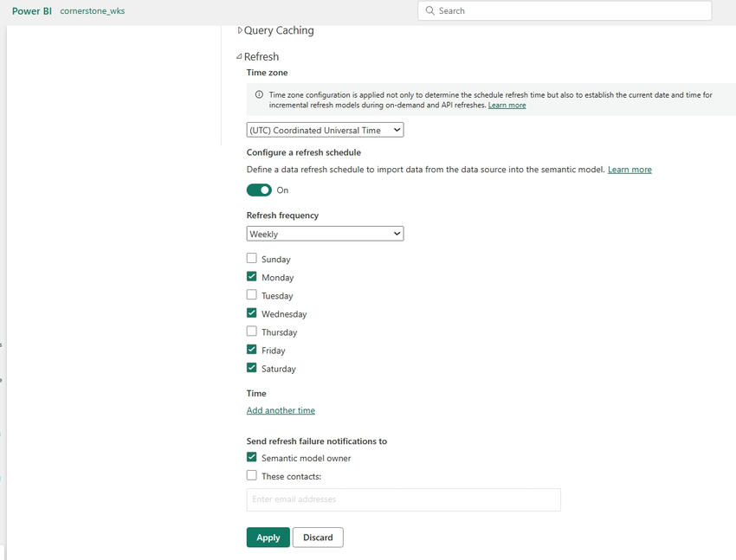736x560 pixels.
Task: Click the search magnifier icon
Action: click(x=430, y=10)
